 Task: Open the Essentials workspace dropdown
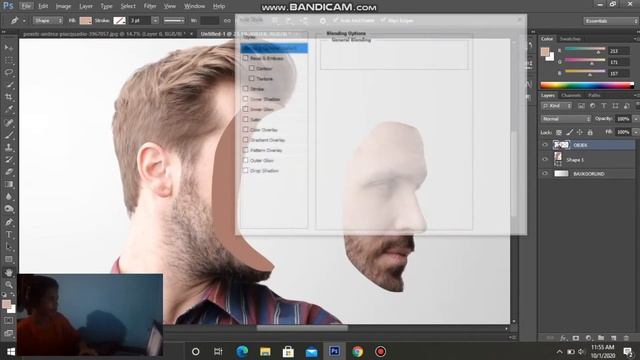[x=611, y=21]
